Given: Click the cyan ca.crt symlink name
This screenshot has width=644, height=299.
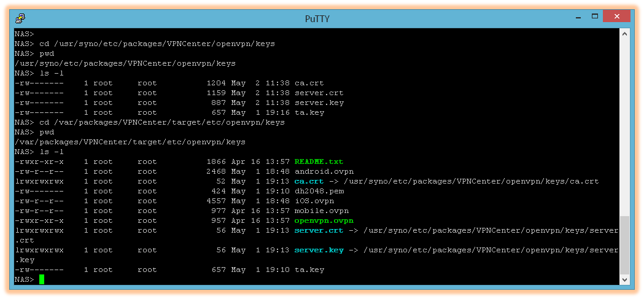Looking at the screenshot, I should coord(309,181).
